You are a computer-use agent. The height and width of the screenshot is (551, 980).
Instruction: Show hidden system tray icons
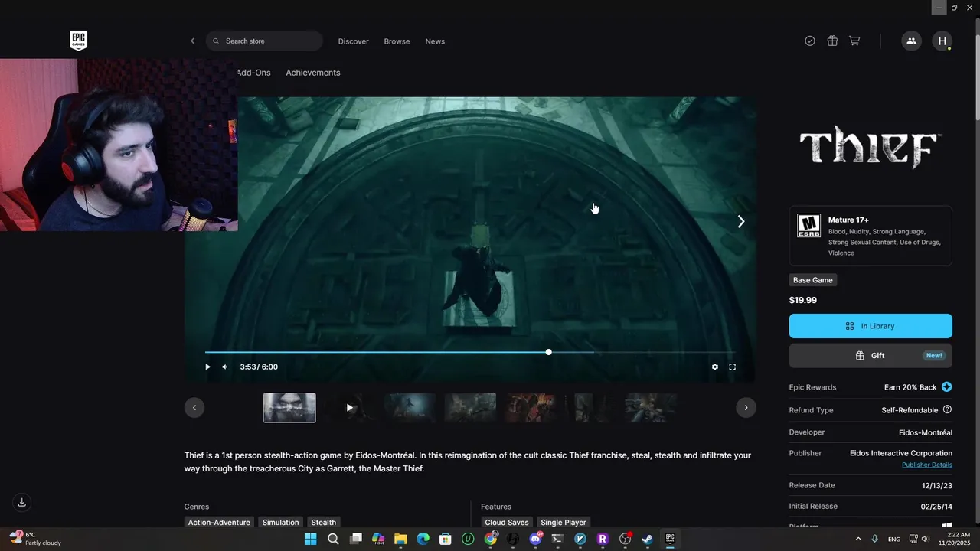[858, 539]
